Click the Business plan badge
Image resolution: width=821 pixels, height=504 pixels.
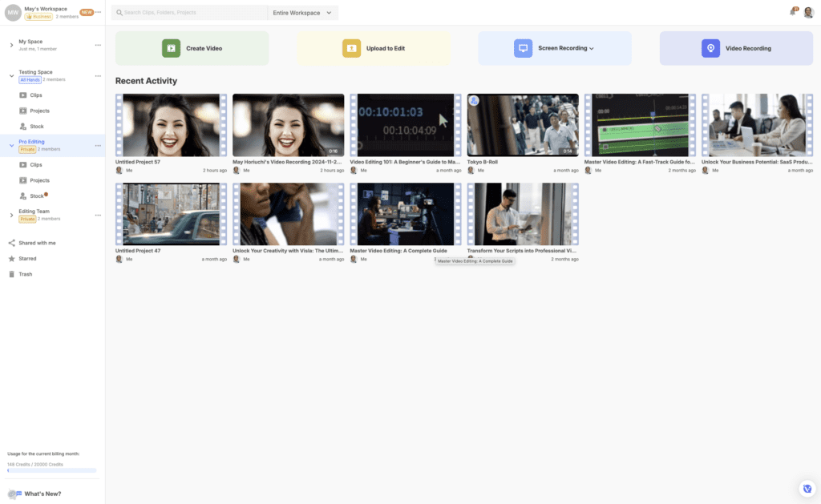[x=38, y=17]
